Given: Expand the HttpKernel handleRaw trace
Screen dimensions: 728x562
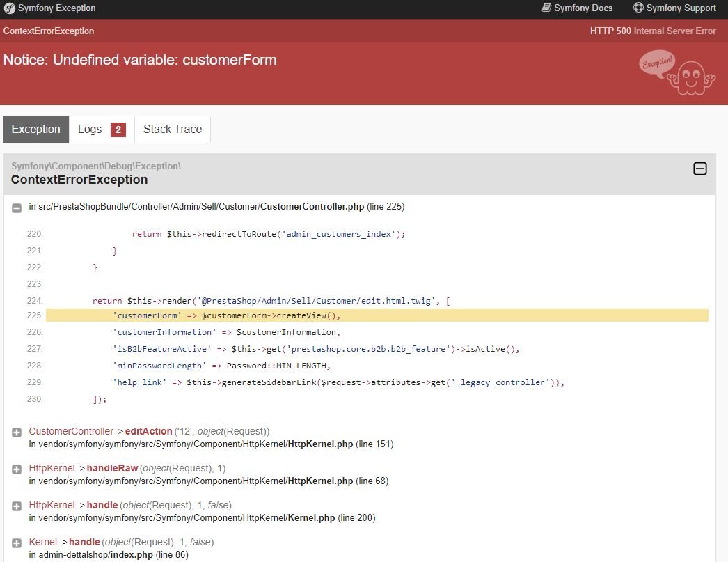Looking at the screenshot, I should 17,469.
